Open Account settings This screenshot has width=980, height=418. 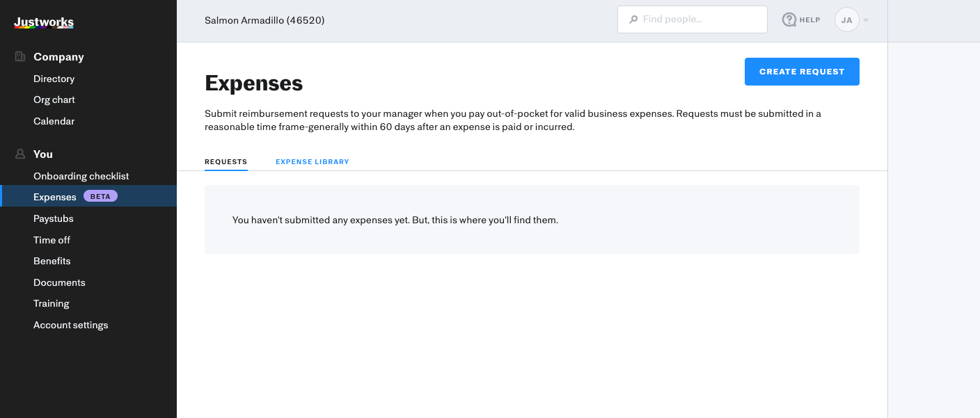[71, 325]
